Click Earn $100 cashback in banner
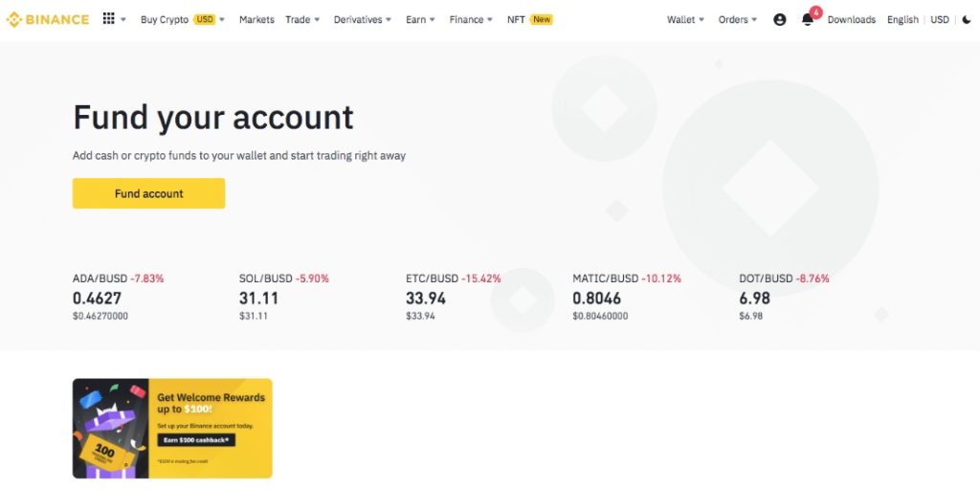Screen dimensions: 980x489 coord(196,440)
